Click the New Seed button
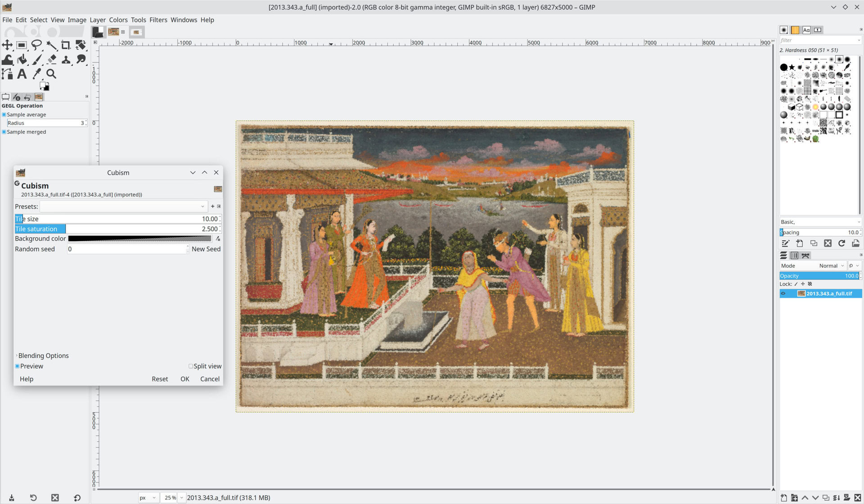The width and height of the screenshot is (864, 504). tap(206, 249)
